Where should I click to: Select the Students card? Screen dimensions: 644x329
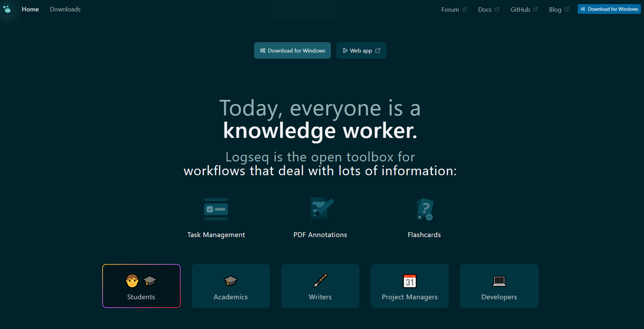tap(141, 286)
